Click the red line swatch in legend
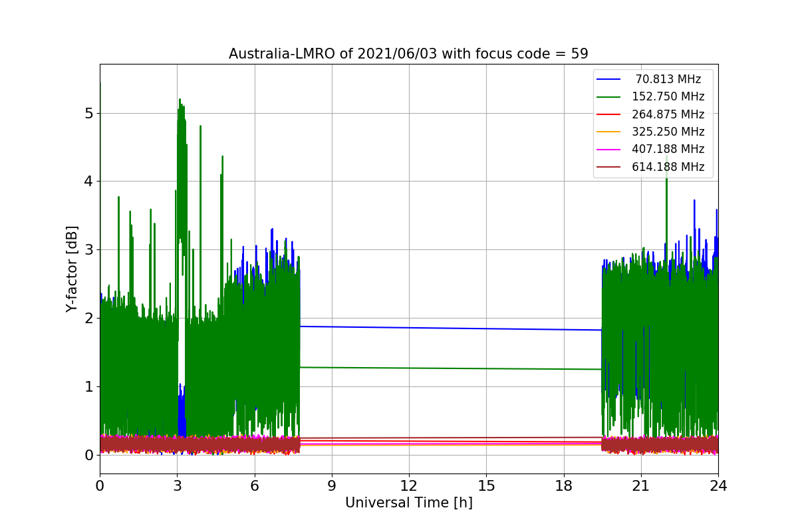 [x=608, y=114]
